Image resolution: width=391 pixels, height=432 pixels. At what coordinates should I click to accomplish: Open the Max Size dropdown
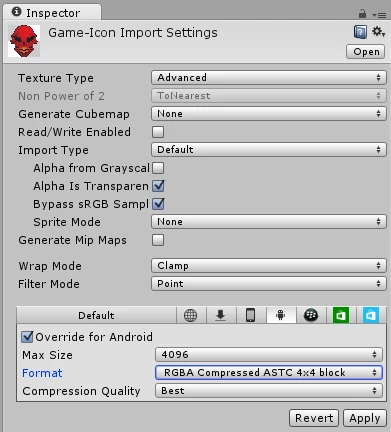click(x=269, y=355)
